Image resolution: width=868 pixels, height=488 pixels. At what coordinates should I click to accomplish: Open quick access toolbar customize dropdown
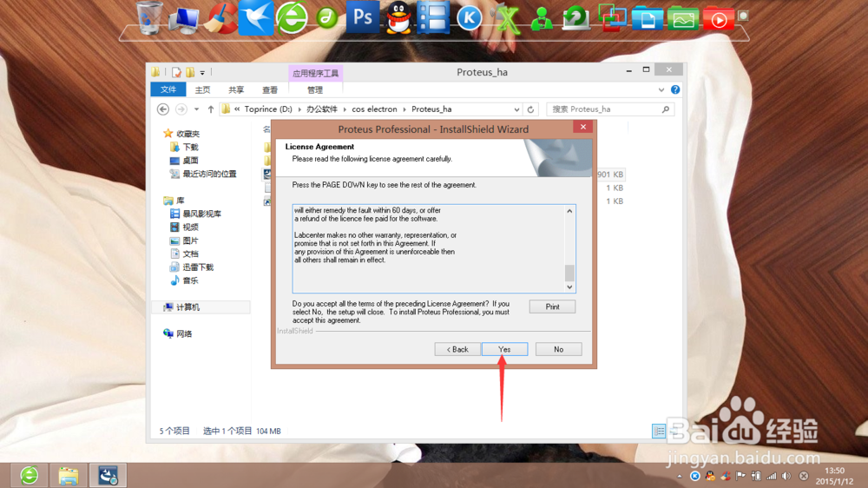(202, 73)
